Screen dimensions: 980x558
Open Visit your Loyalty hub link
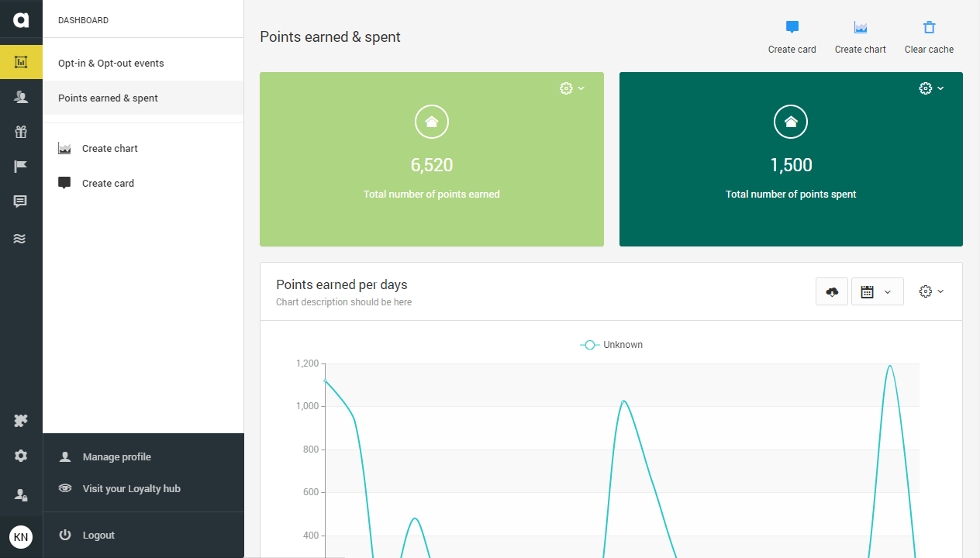click(132, 488)
